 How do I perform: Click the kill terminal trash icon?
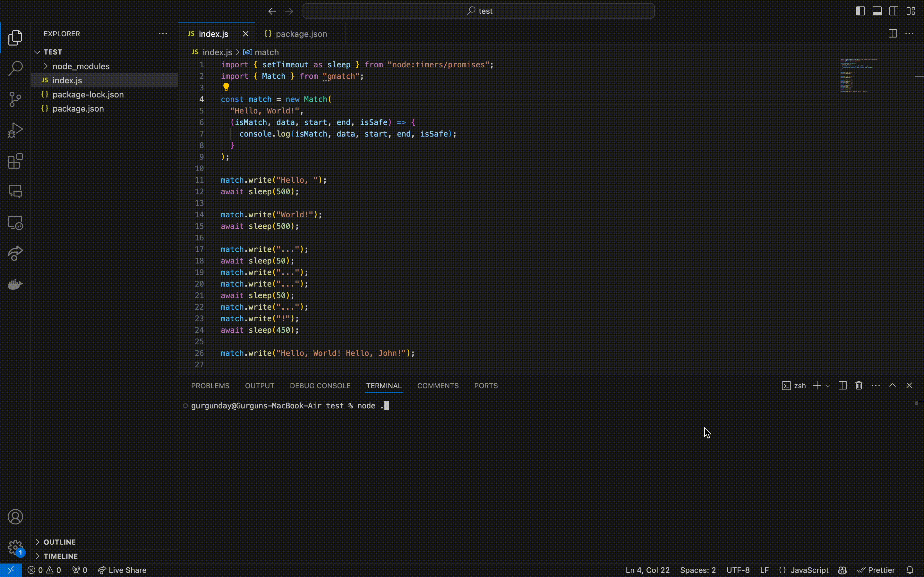[859, 385]
